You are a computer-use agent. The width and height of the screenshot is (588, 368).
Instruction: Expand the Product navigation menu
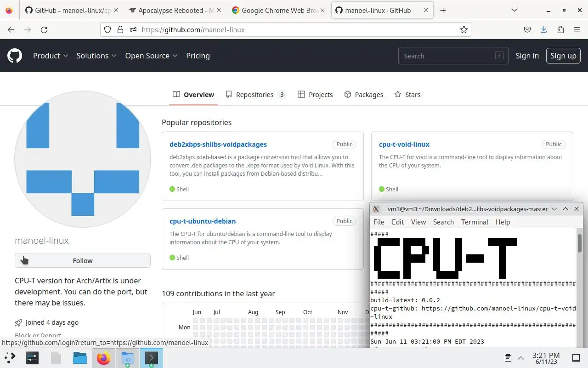click(x=51, y=56)
